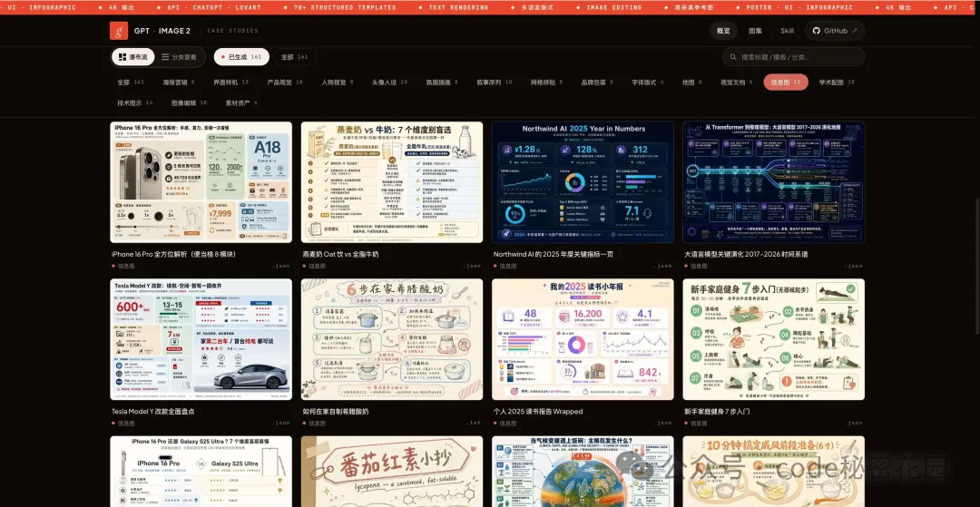Open the Skill tab
This screenshot has width=980, height=507.
(x=787, y=31)
